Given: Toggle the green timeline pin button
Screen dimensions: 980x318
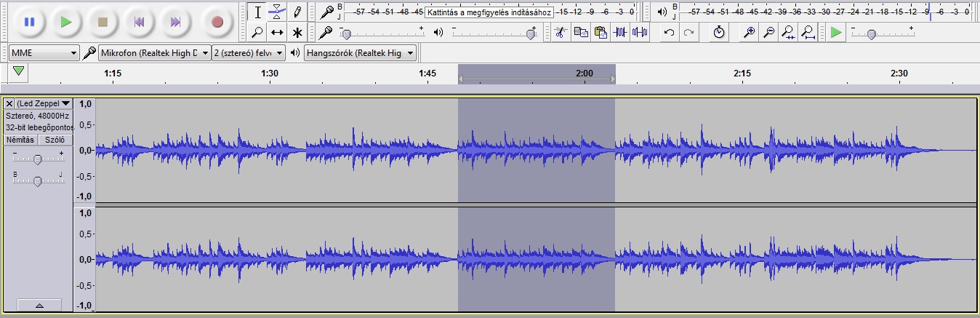Looking at the screenshot, I should (19, 71).
